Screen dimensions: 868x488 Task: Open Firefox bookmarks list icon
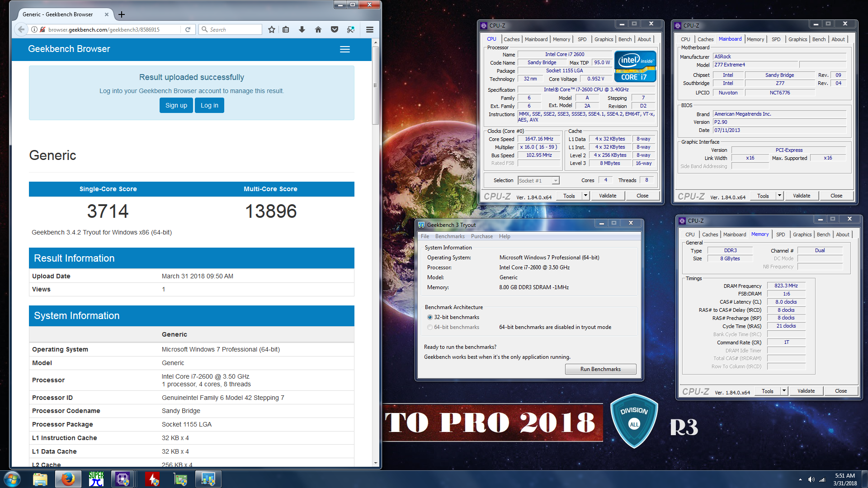click(286, 29)
